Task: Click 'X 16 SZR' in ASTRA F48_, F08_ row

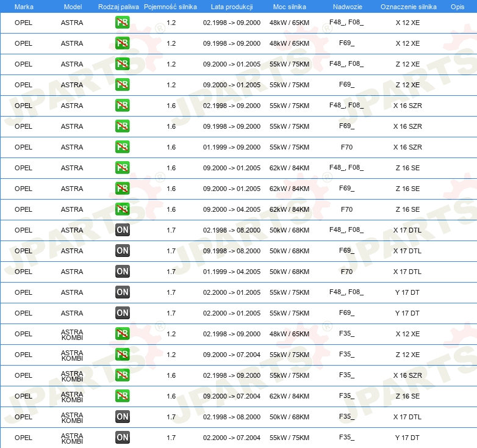Action: click(x=407, y=106)
